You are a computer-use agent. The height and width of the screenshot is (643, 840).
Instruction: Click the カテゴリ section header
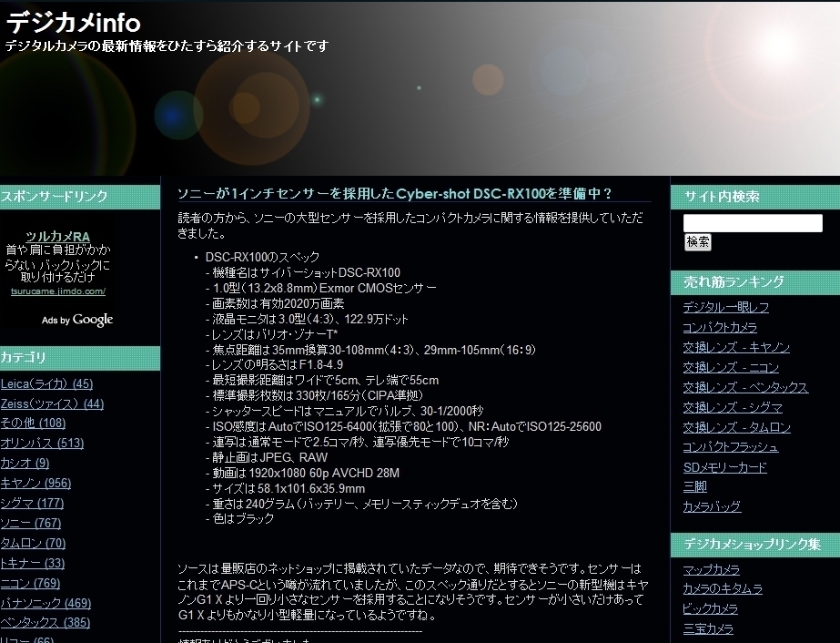click(x=80, y=358)
